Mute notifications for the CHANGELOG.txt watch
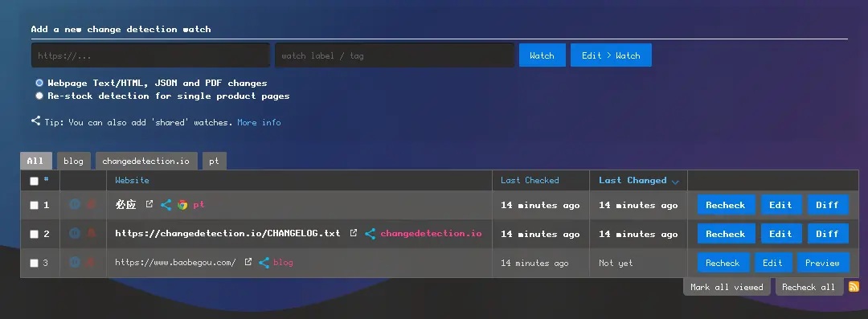868x319 pixels. [92, 233]
